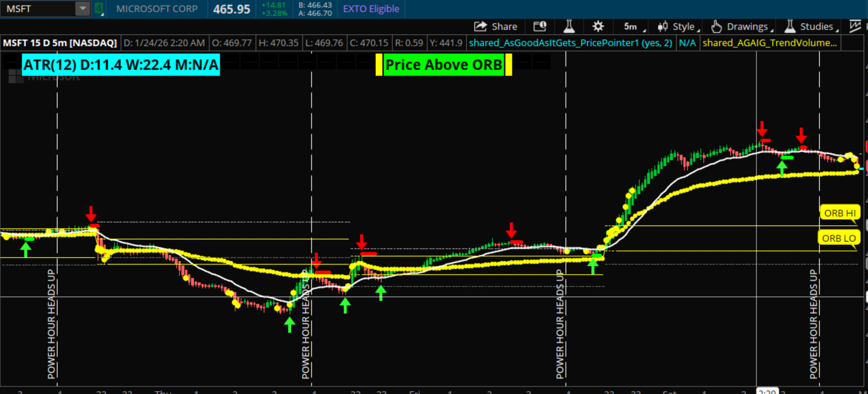Click the pointing hand Drawings icon
This screenshot has height=394, width=868.
coord(716,27)
